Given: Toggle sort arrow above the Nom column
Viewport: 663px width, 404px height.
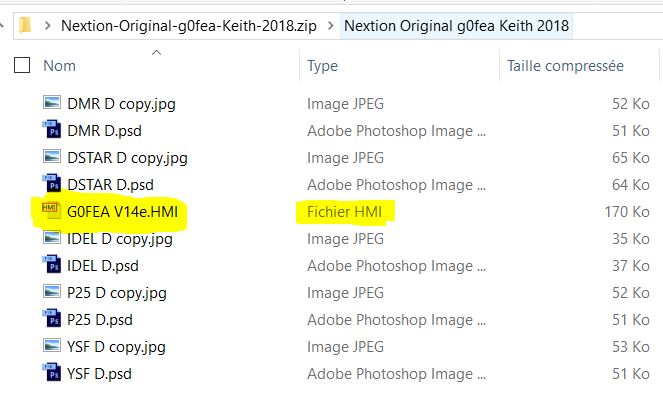Looking at the screenshot, I should click(156, 52).
